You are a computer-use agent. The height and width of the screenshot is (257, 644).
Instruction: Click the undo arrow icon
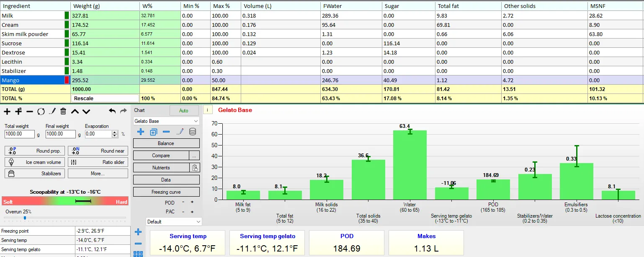coord(112,111)
